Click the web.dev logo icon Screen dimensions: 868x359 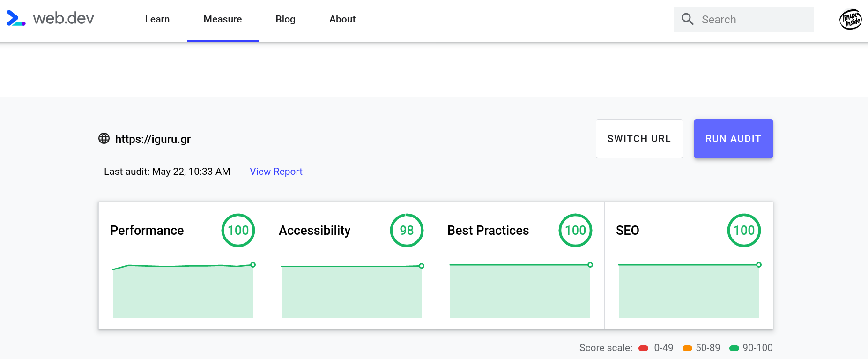(x=16, y=19)
